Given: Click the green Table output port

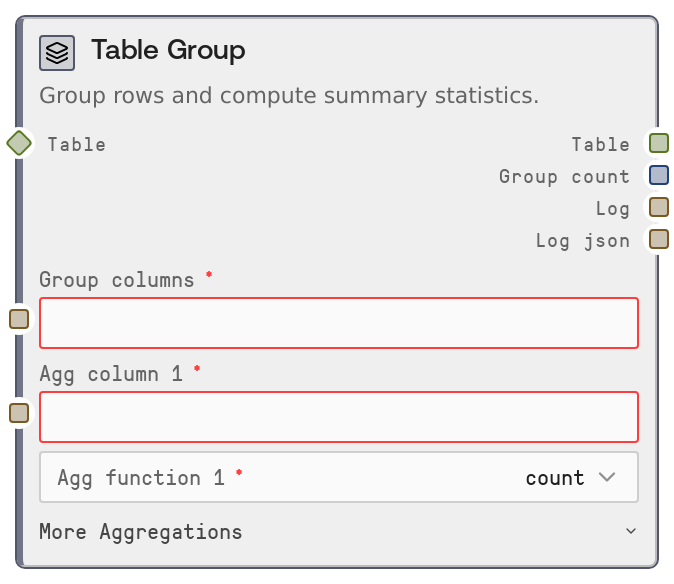Looking at the screenshot, I should point(658,143).
